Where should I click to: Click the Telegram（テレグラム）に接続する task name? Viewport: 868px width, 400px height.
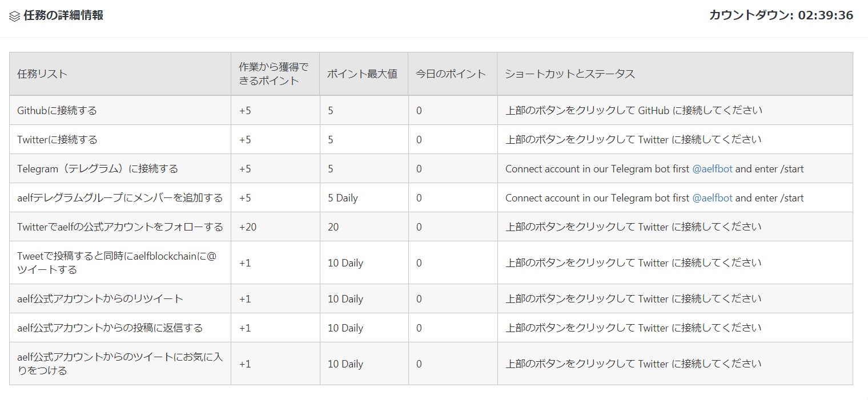tap(98, 169)
